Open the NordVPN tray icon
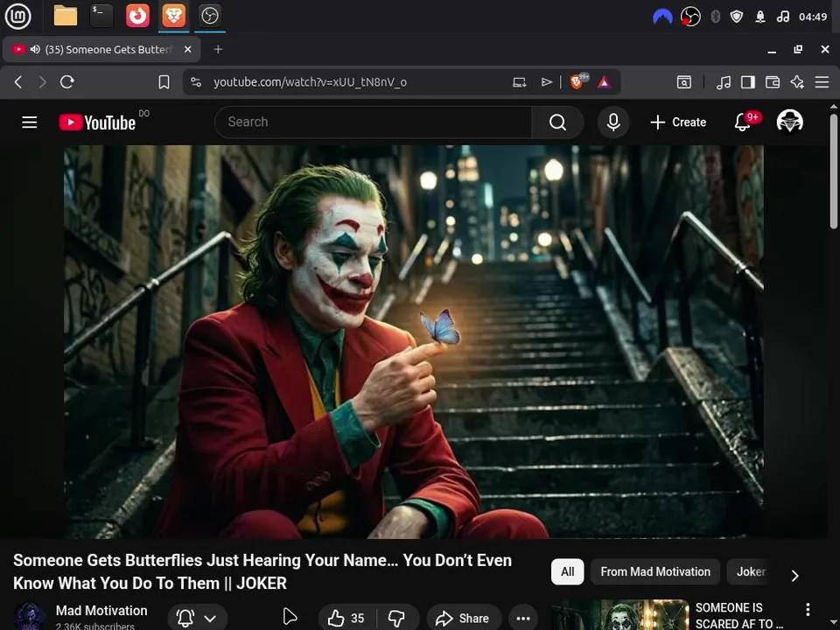The width and height of the screenshot is (840, 630). click(662, 17)
